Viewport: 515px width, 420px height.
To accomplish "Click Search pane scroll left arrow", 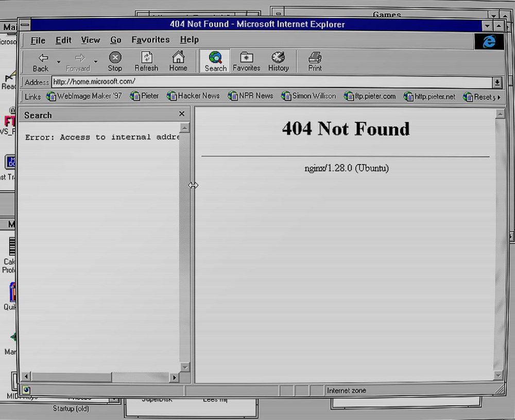I will tap(26, 376).
